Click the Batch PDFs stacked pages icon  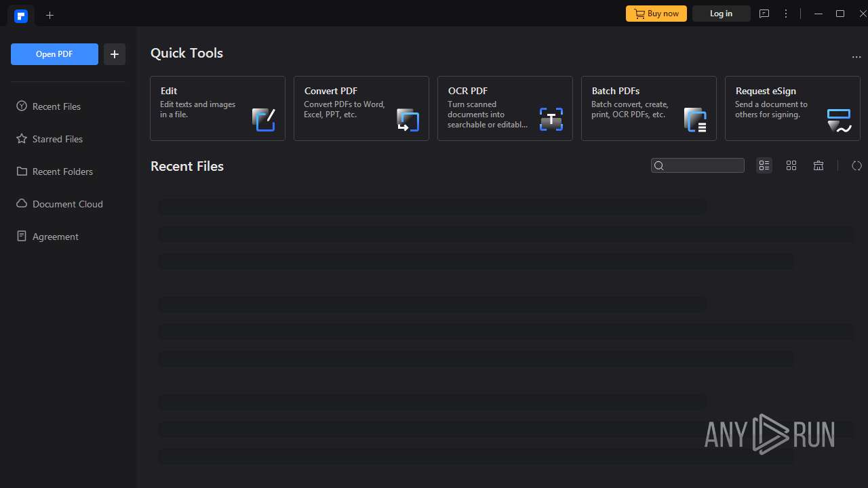point(695,119)
